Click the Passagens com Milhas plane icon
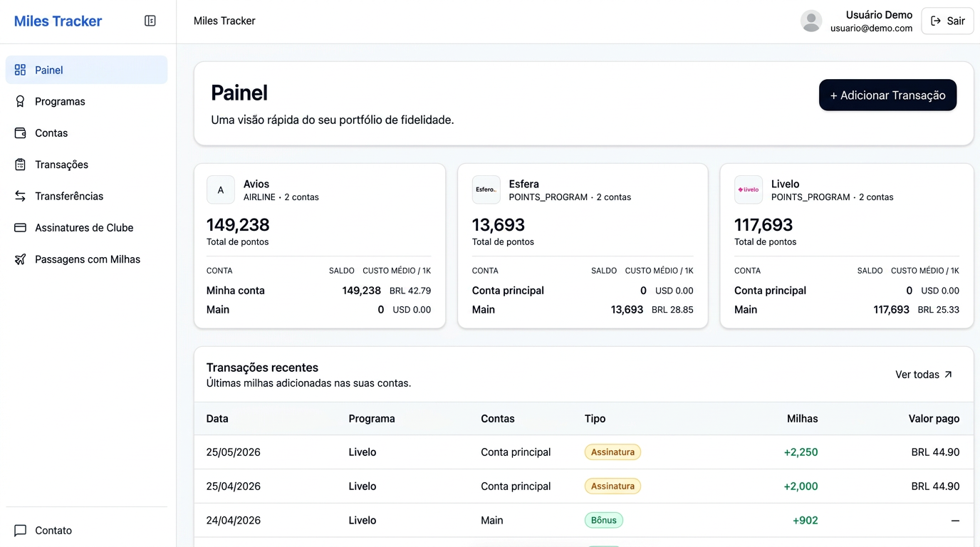This screenshot has width=980, height=547. 20,259
